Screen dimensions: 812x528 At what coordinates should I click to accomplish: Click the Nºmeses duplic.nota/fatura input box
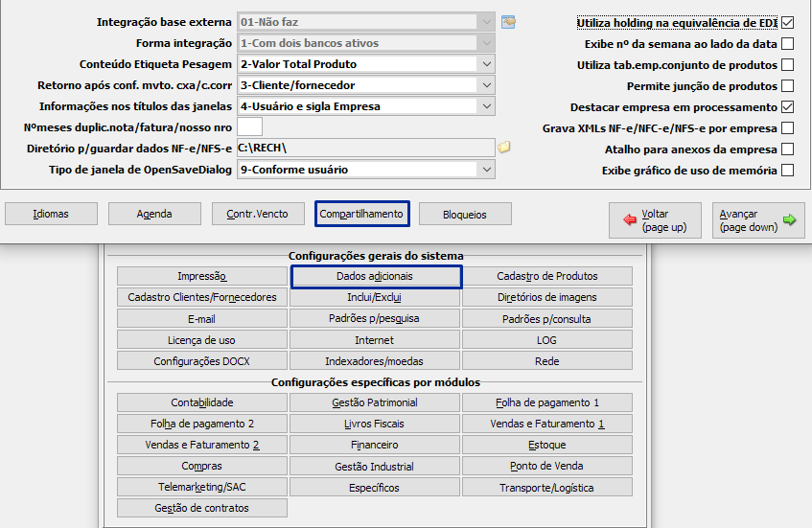click(x=249, y=126)
